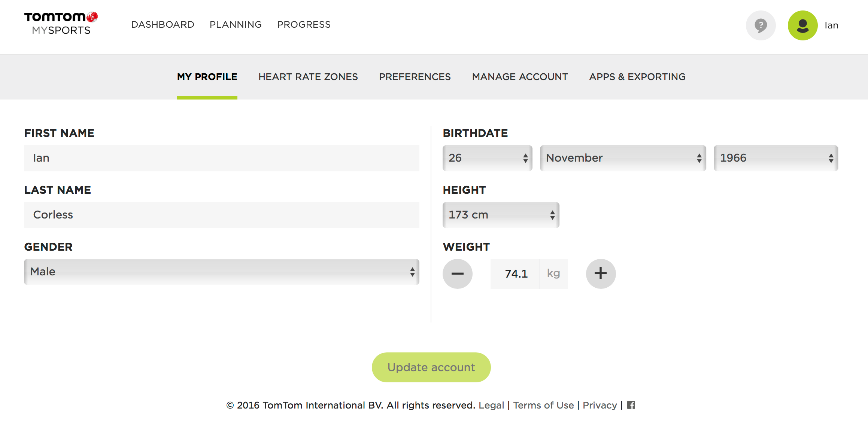Click the Update account button
This screenshot has width=868, height=425.
pyautogui.click(x=431, y=367)
